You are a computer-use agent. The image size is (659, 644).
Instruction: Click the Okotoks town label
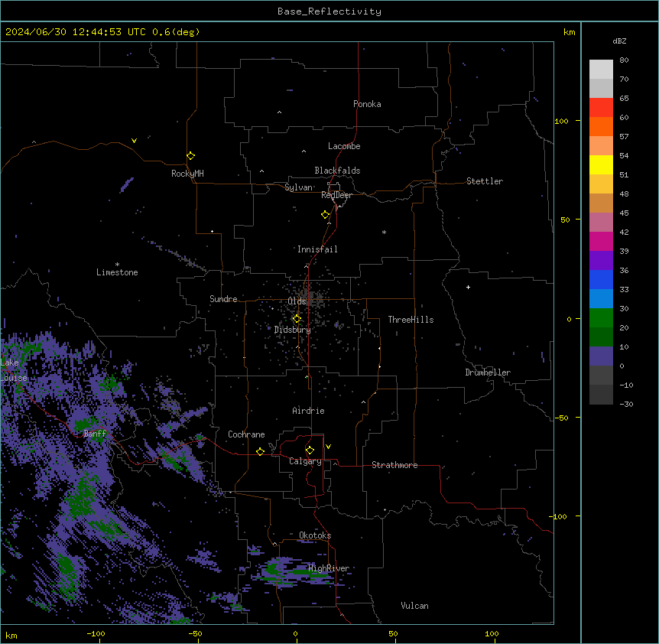[315, 535]
